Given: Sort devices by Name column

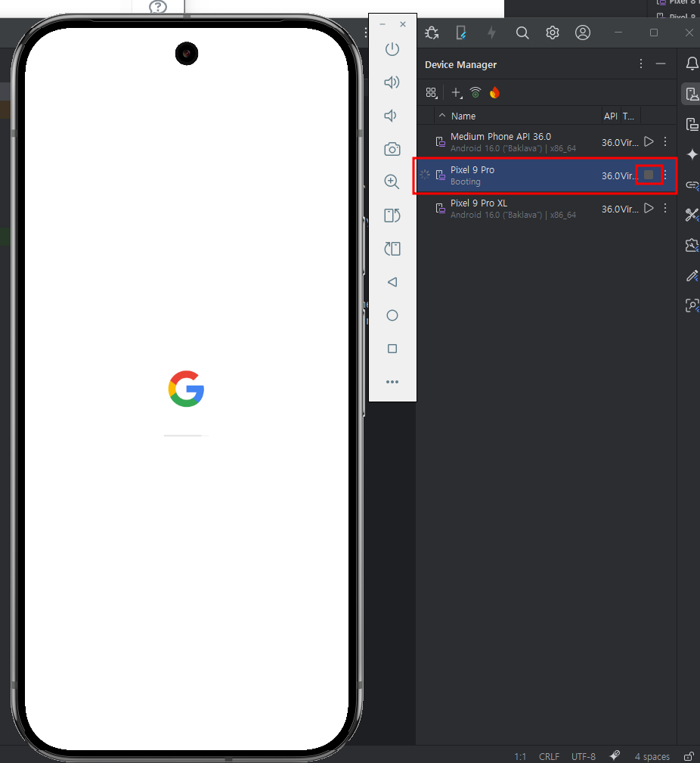Looking at the screenshot, I should coord(463,116).
